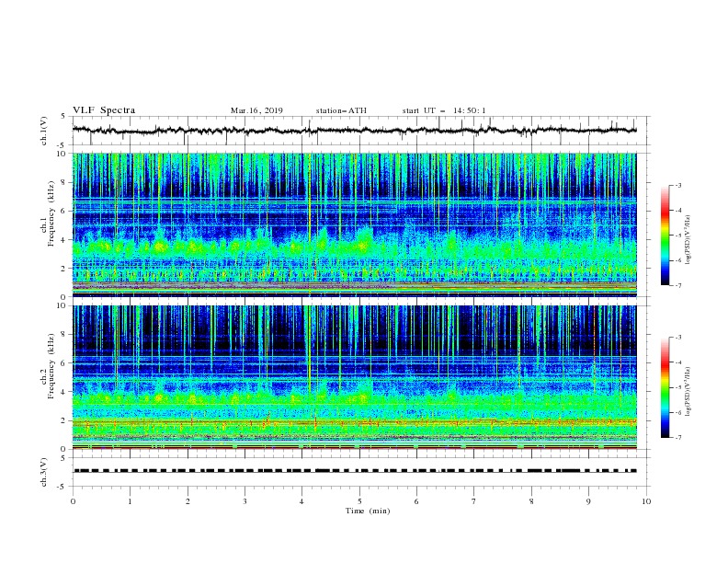728x563 pixels.
Task: Click the "7" tick on the time axis
Action: point(474,501)
